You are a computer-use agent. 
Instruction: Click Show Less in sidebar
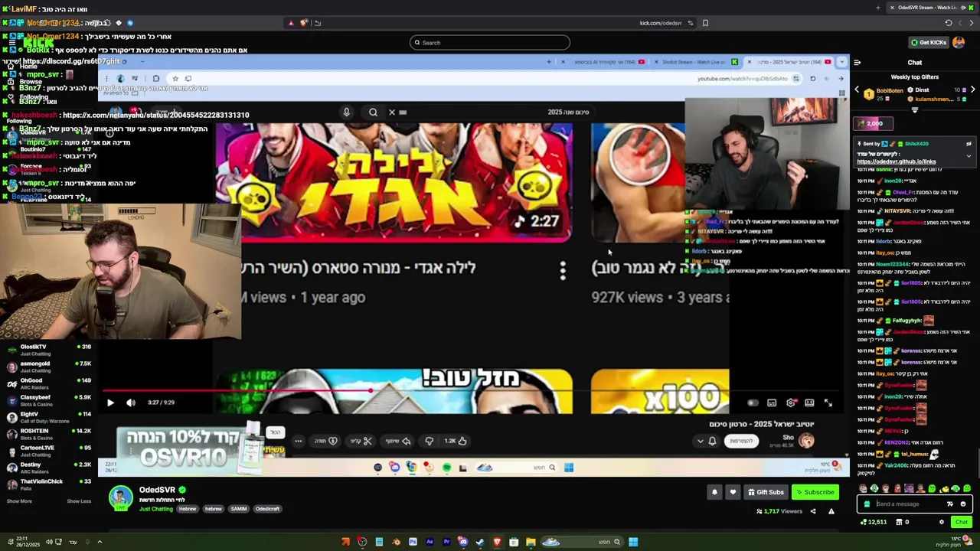[79, 501]
